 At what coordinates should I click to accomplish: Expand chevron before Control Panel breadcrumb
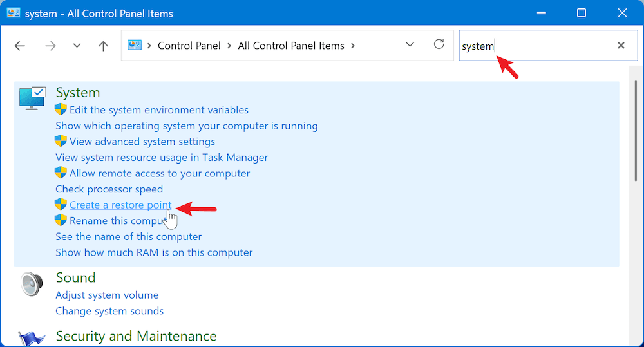[149, 46]
